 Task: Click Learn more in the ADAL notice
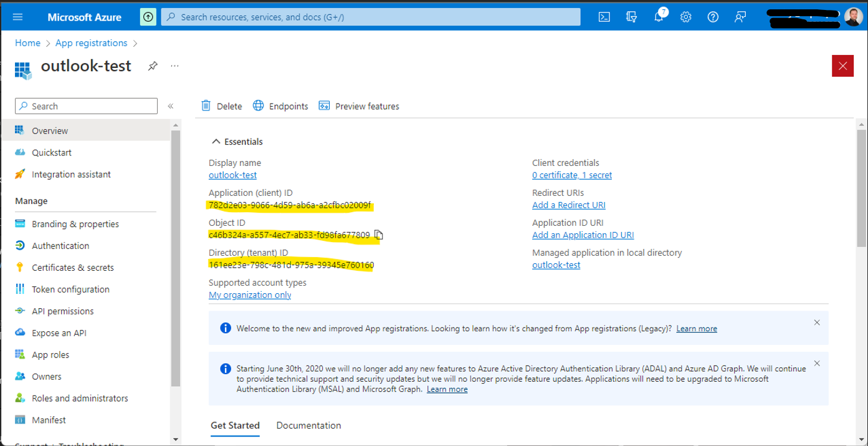(447, 389)
